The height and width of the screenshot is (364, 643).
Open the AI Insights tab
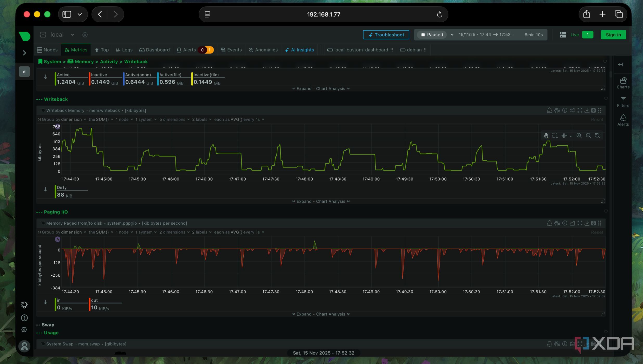click(x=300, y=50)
